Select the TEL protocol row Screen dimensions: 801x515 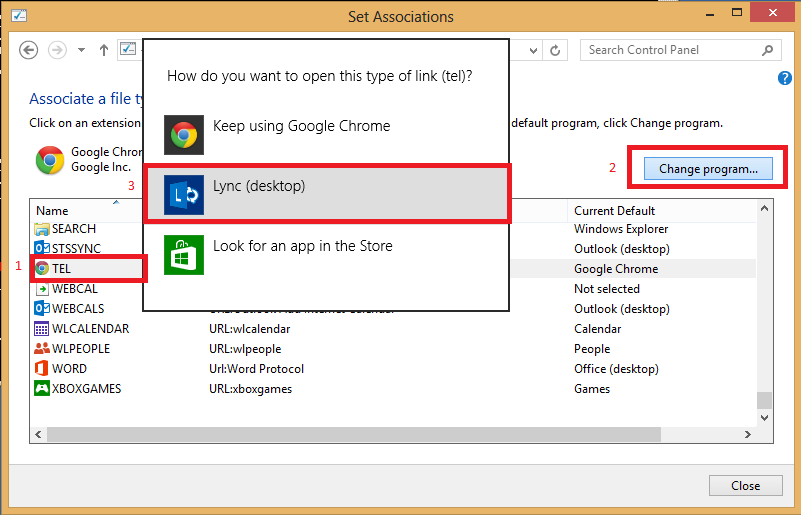pos(393,269)
